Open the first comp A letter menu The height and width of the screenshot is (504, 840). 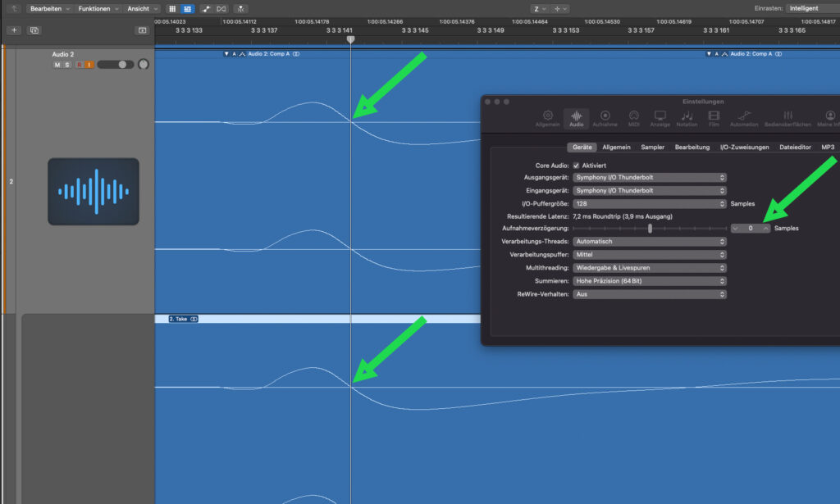click(x=234, y=53)
